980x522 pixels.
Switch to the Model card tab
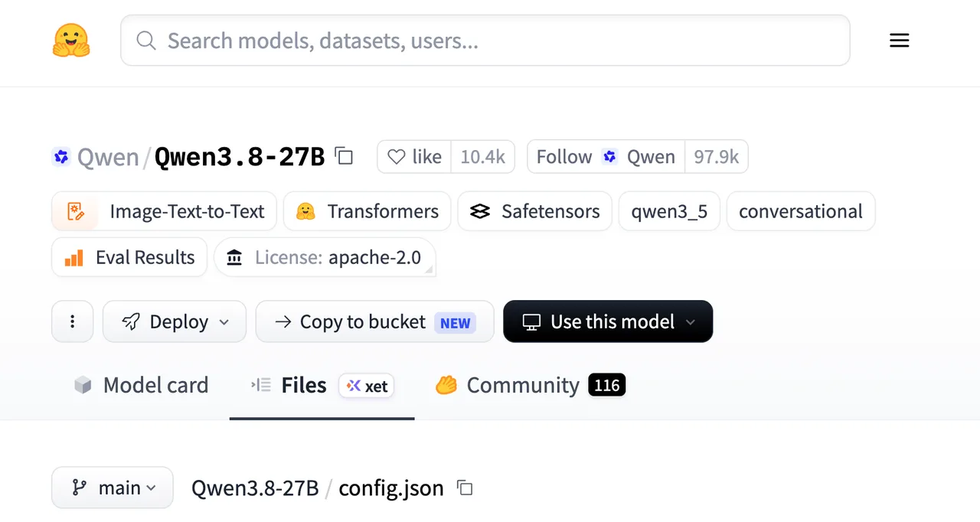click(x=141, y=385)
